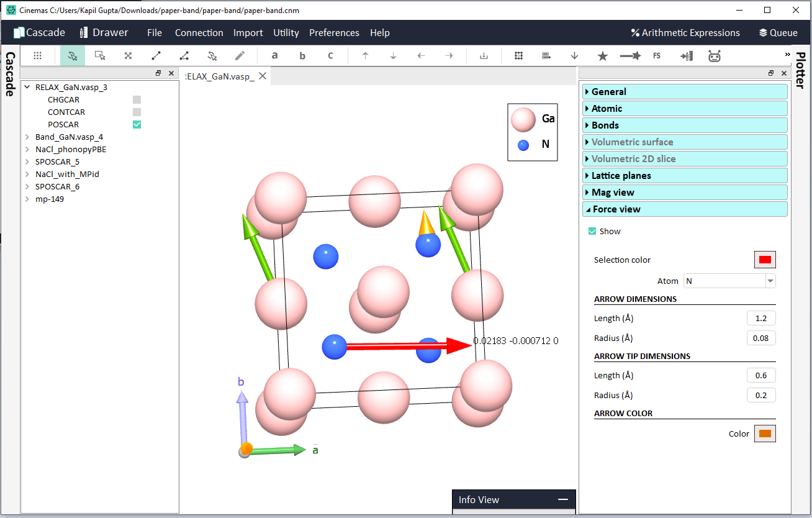
Task: Click the rotate up arrow icon
Action: (x=365, y=55)
